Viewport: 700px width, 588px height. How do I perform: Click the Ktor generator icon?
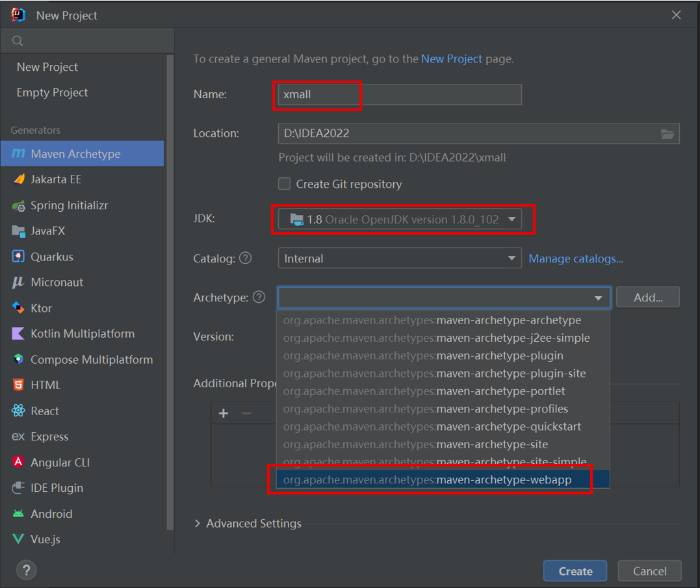(18, 308)
